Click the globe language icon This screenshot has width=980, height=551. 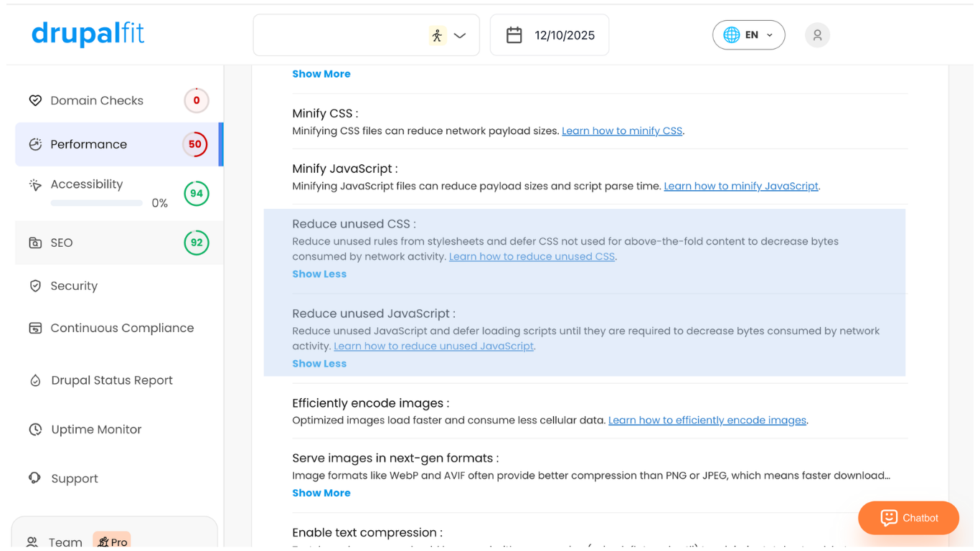(x=731, y=35)
